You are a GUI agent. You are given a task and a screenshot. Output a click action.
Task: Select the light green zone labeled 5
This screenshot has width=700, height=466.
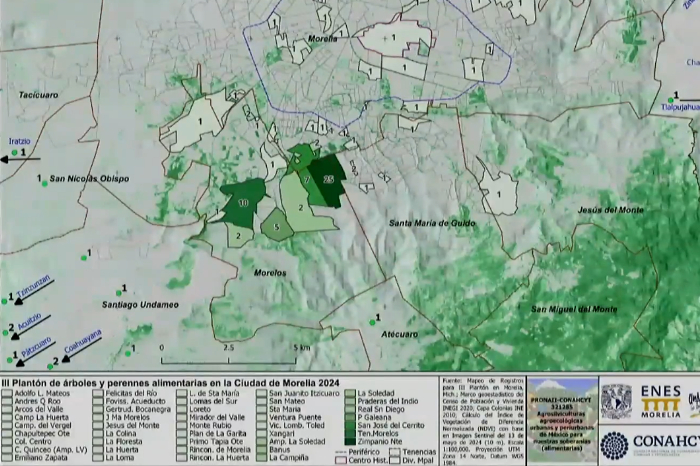277,227
